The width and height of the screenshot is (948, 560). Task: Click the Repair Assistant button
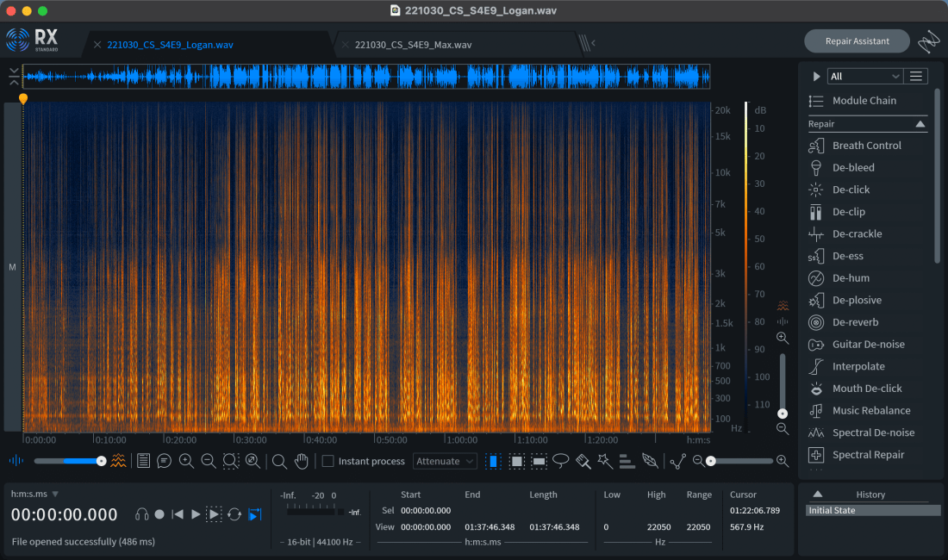pos(857,41)
